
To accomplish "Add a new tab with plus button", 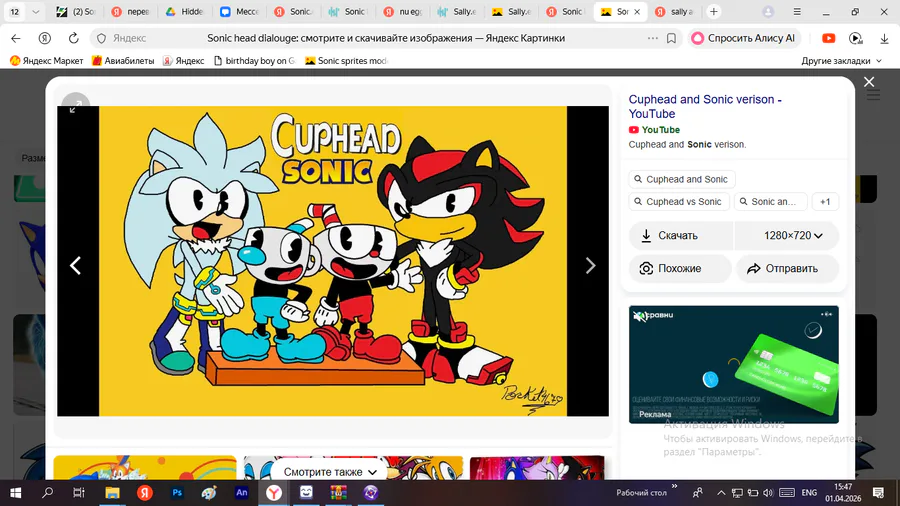I will click(x=713, y=11).
